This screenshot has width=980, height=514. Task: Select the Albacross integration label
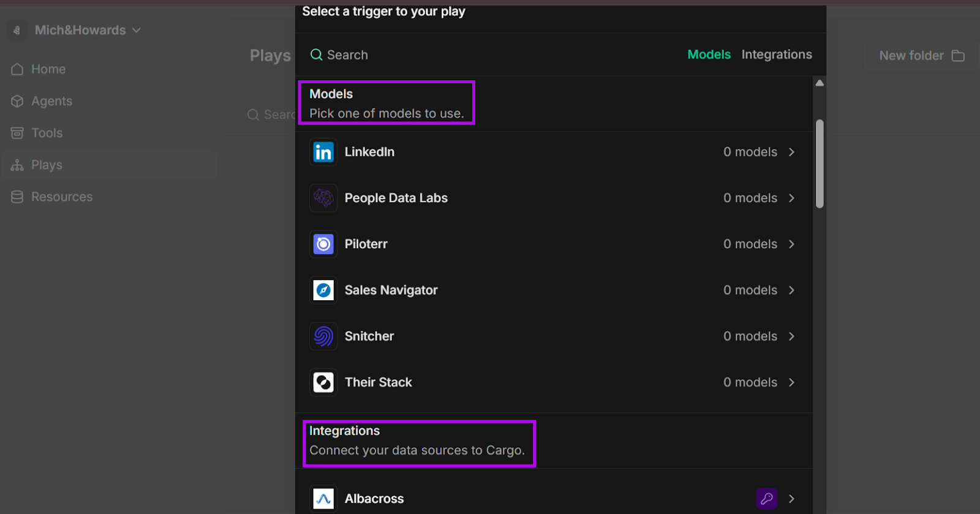374,499
